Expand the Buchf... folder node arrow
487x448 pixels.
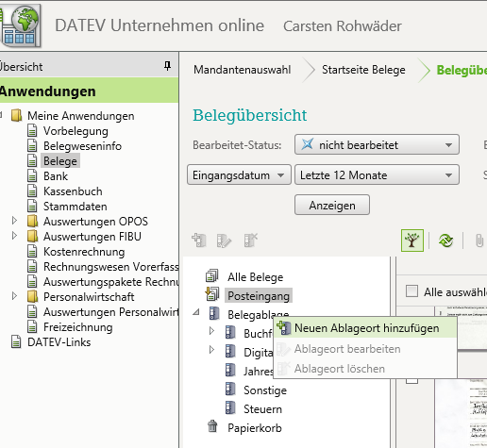[211, 331]
